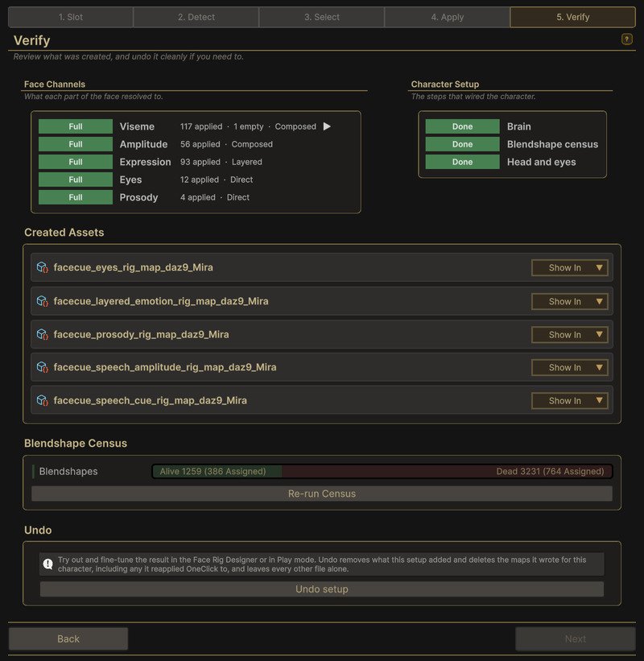The width and height of the screenshot is (644, 661).
Task: Click asset icon for facecue_speech_cue_rig_map_daz9_Mira
Action: point(42,400)
